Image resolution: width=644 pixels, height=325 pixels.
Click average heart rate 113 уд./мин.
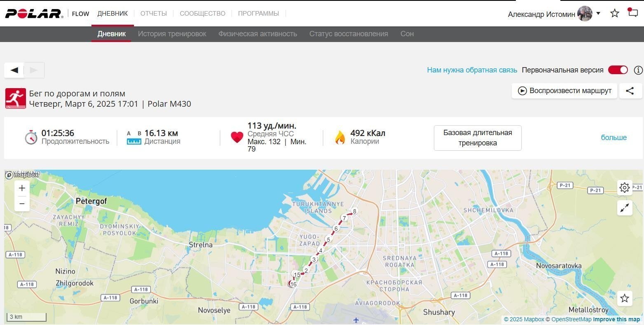[x=272, y=126]
